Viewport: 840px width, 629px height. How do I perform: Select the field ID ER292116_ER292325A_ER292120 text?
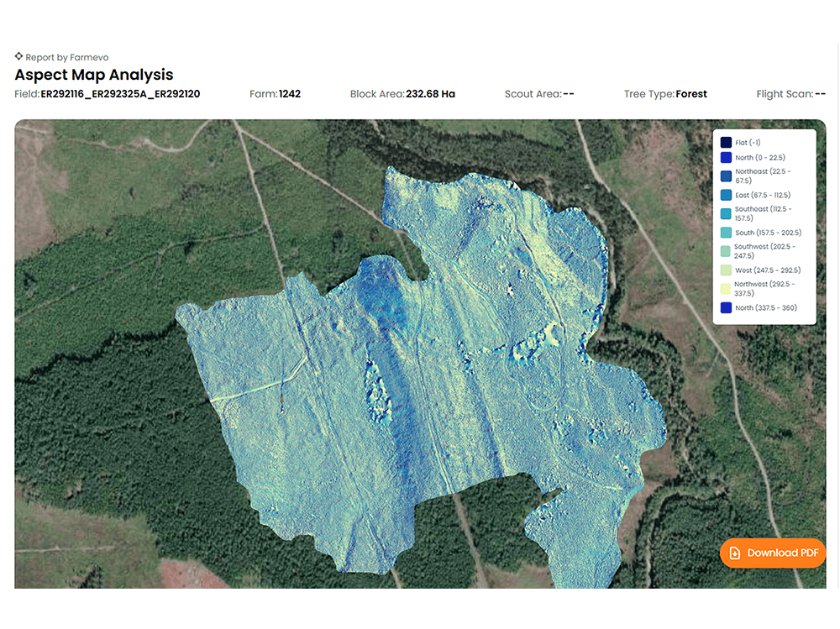[x=120, y=94]
